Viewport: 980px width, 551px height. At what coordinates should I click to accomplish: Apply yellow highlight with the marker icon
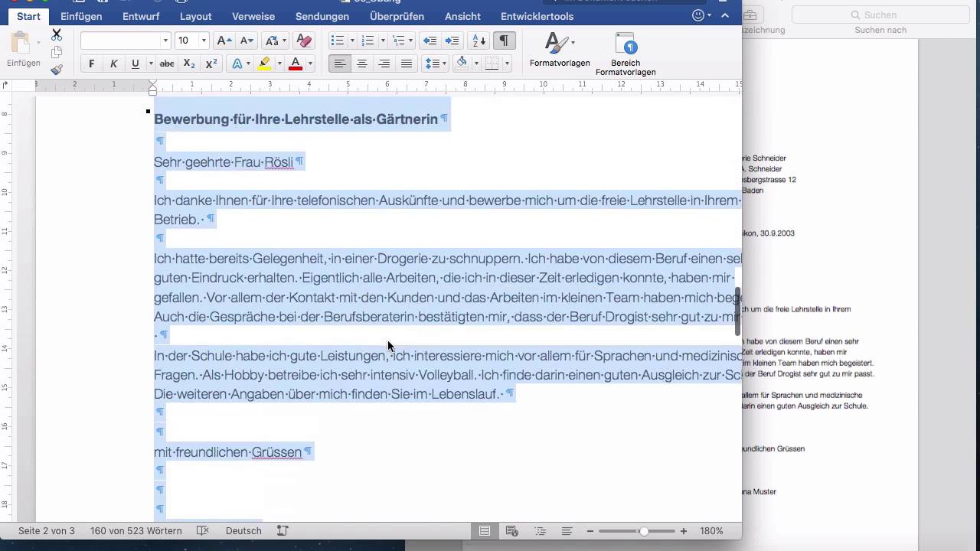(264, 64)
